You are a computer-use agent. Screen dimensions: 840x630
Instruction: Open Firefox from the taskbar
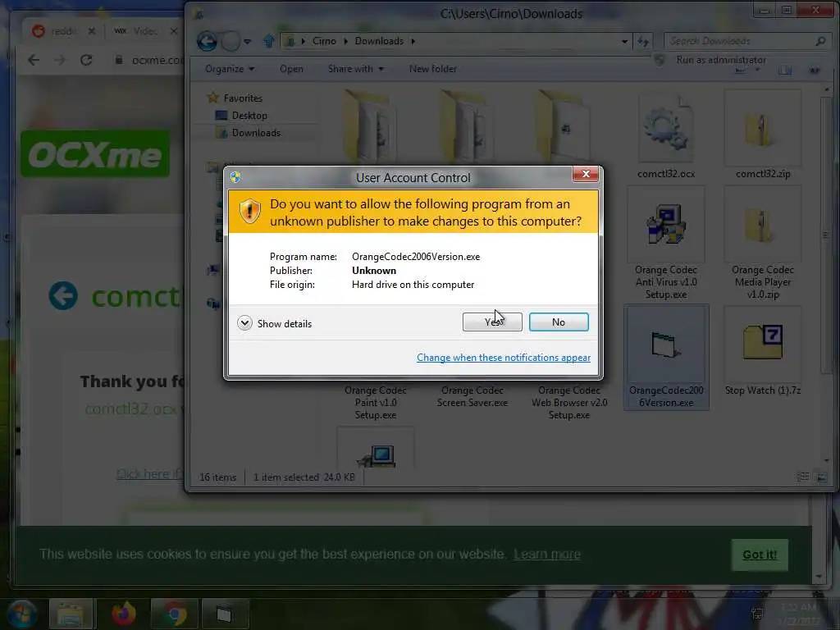tap(124, 614)
